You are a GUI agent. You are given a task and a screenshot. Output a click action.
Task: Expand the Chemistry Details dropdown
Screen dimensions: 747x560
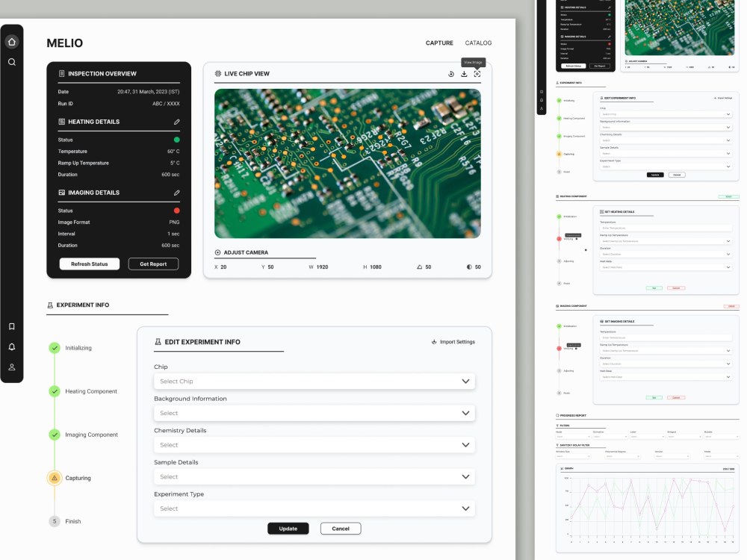[314, 445]
